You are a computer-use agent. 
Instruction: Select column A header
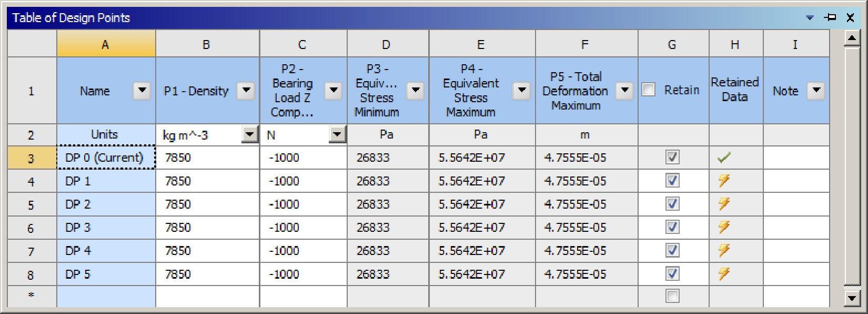tap(106, 44)
